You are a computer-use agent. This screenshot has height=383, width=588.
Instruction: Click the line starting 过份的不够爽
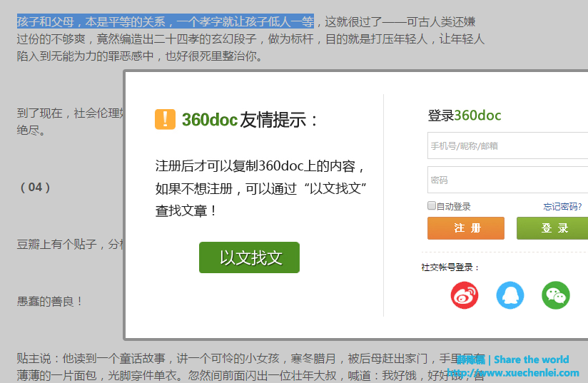pos(250,39)
